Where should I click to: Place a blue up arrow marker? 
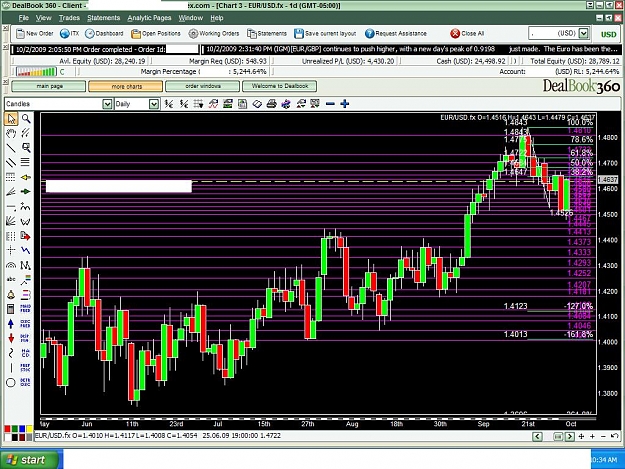pyautogui.click(x=11, y=324)
